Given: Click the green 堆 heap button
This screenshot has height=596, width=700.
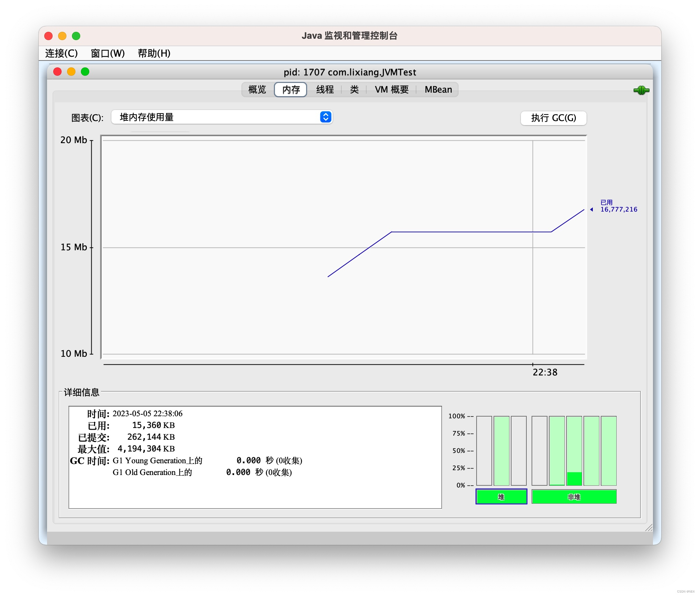Looking at the screenshot, I should point(501,497).
